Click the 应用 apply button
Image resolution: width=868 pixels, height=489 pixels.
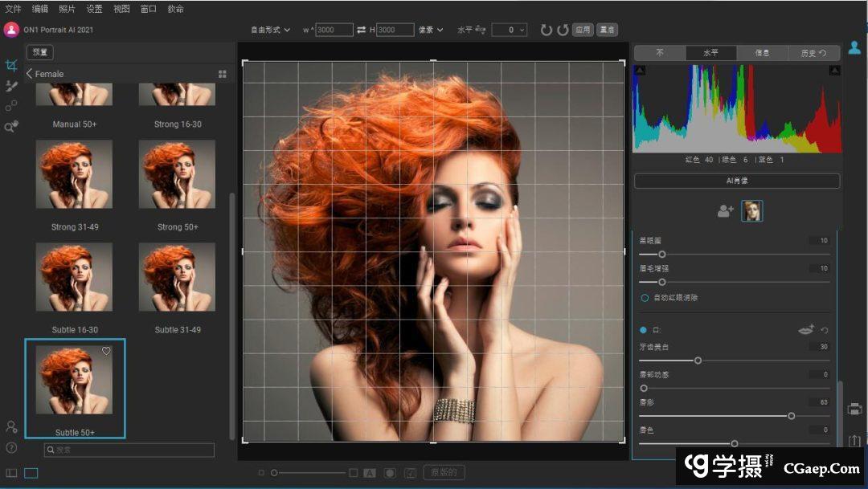pos(583,30)
